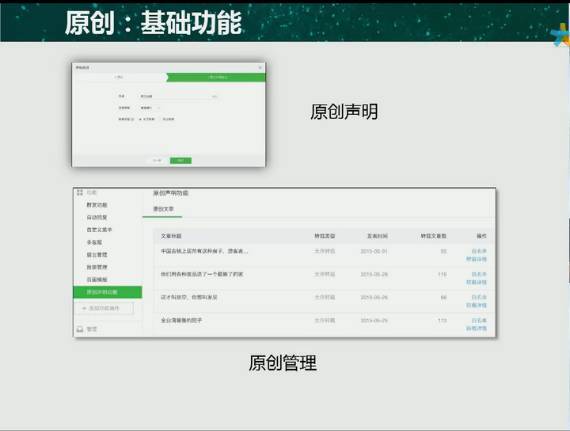Click the author input field in the dialog

point(178,96)
